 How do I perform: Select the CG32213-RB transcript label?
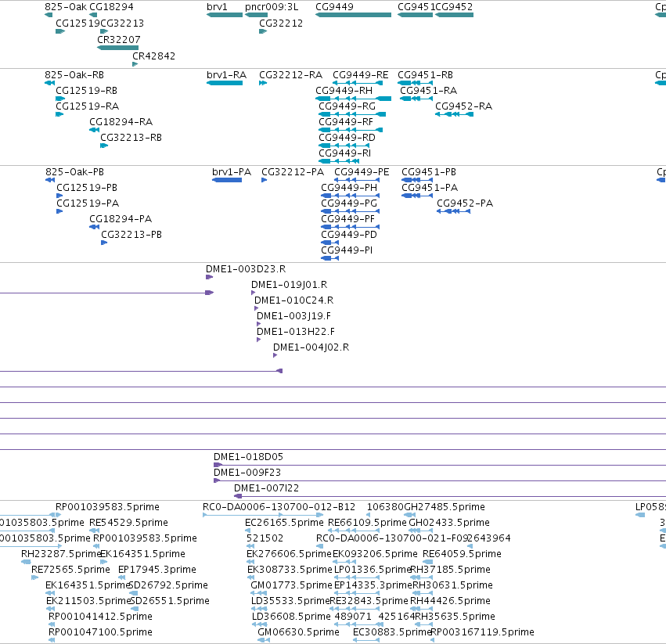tap(131, 138)
